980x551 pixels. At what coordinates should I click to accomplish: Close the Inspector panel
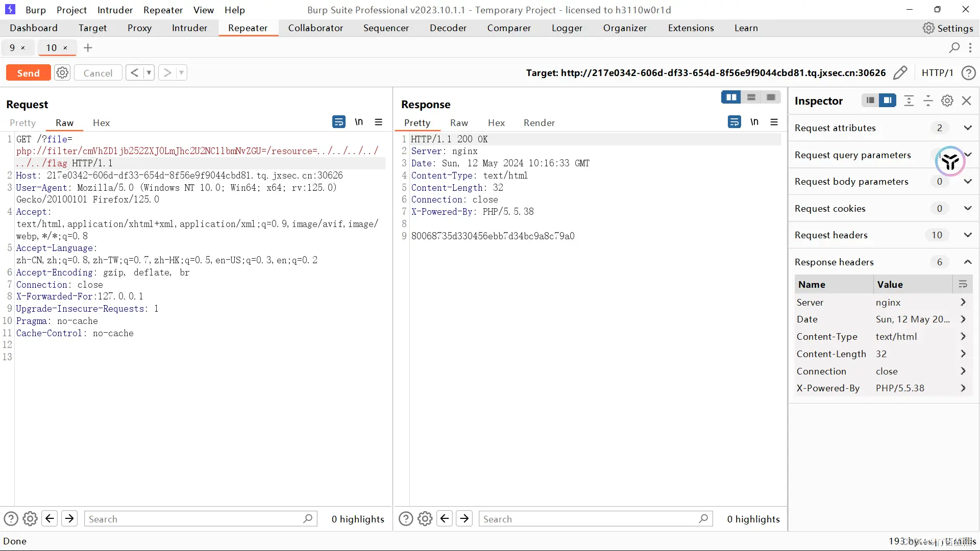coord(966,101)
